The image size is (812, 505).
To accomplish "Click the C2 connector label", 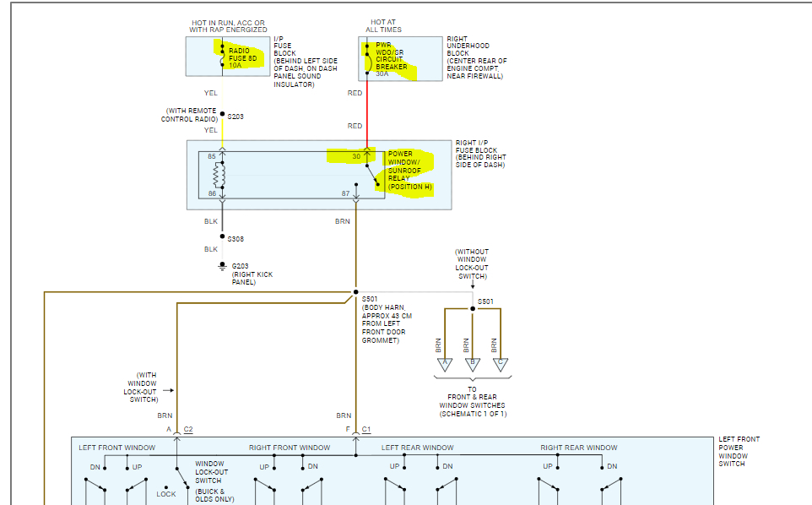I will coord(188,429).
